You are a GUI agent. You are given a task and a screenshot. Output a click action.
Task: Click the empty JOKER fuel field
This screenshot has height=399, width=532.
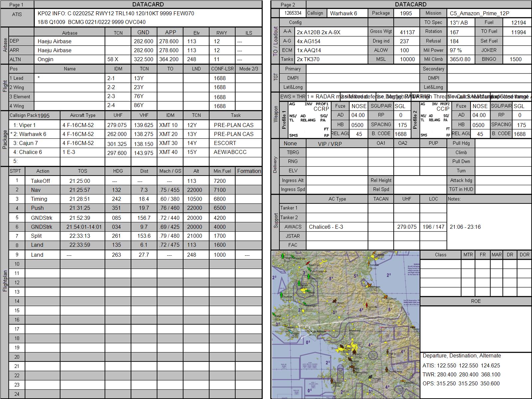coord(516,50)
